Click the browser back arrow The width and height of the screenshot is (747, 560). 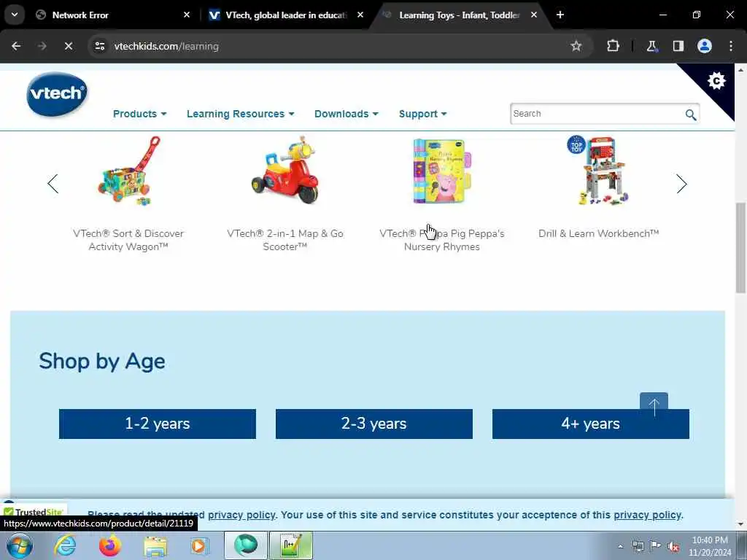[x=16, y=46]
